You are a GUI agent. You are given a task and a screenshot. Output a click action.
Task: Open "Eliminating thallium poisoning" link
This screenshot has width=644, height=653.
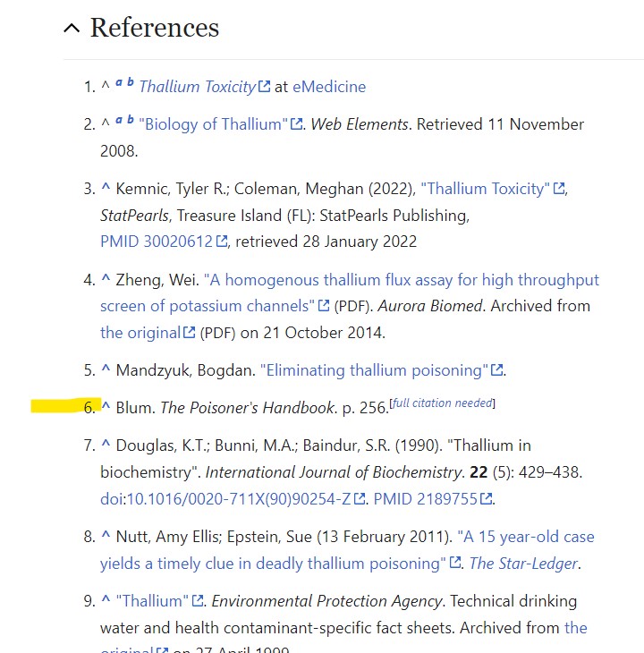coord(374,370)
